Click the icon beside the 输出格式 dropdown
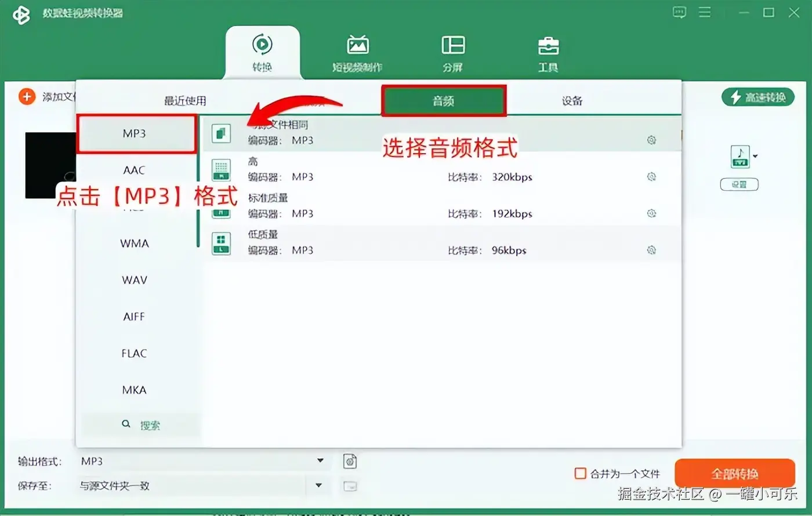 [350, 461]
